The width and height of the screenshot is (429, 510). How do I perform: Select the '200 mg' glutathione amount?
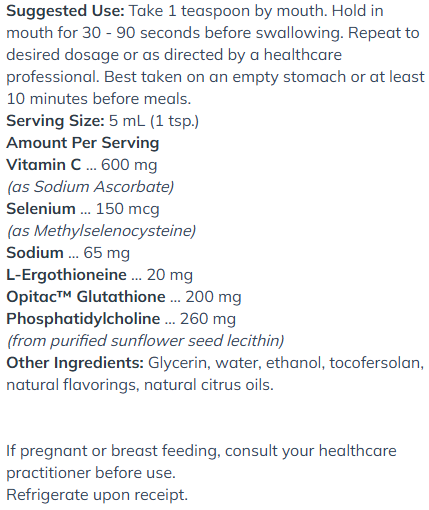[x=213, y=297]
